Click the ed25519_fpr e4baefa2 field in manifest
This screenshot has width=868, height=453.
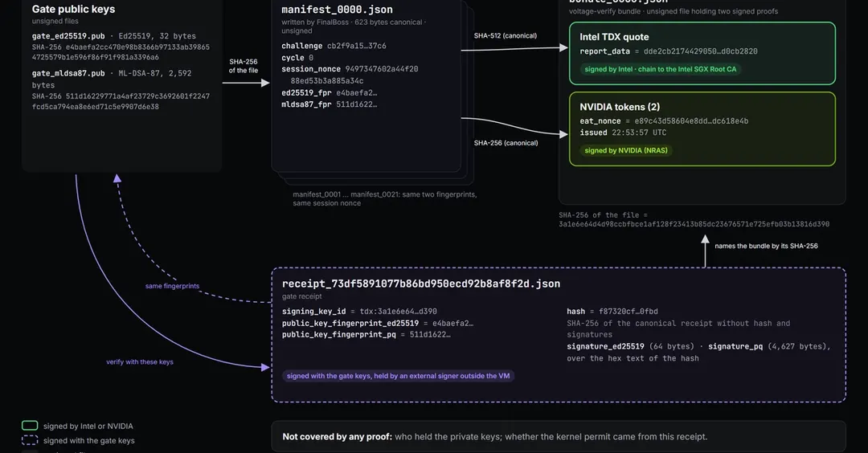(330, 93)
